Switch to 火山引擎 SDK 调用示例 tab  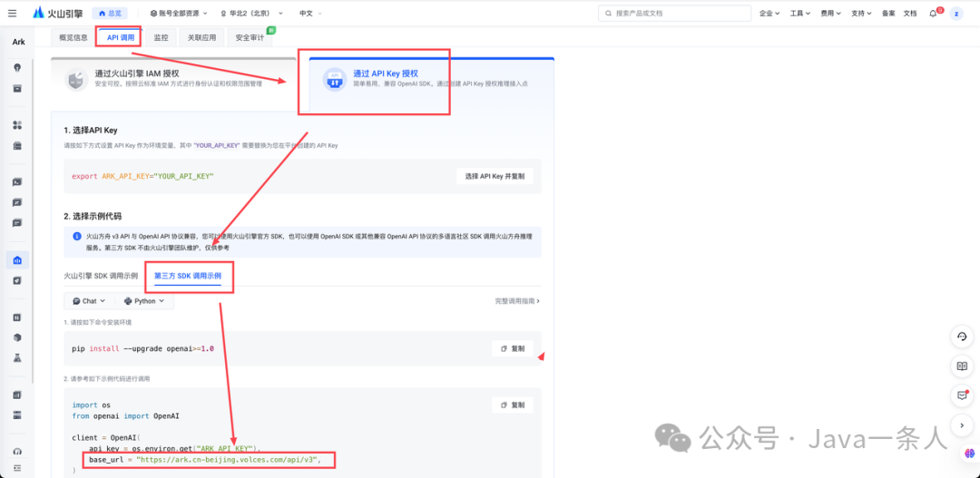coord(101,275)
